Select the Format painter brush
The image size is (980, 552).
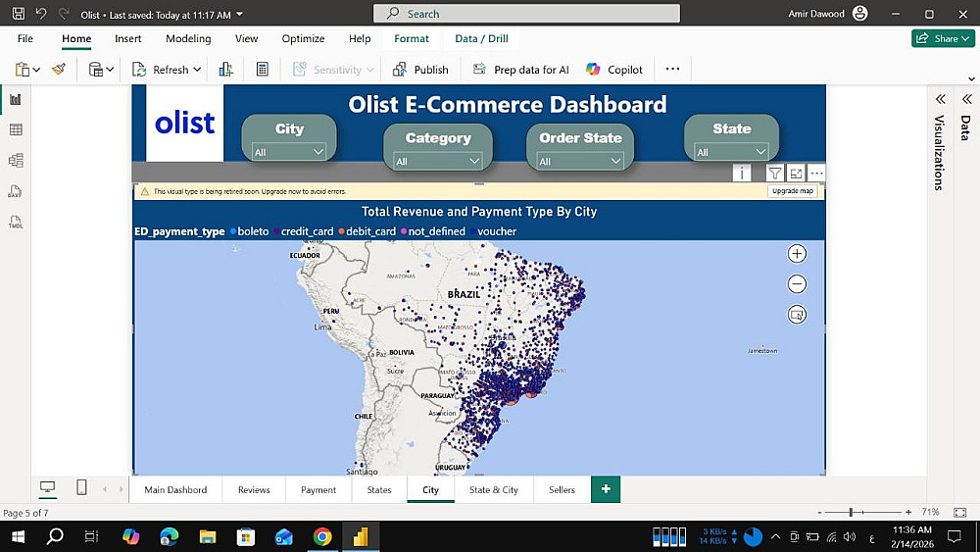[x=60, y=70]
